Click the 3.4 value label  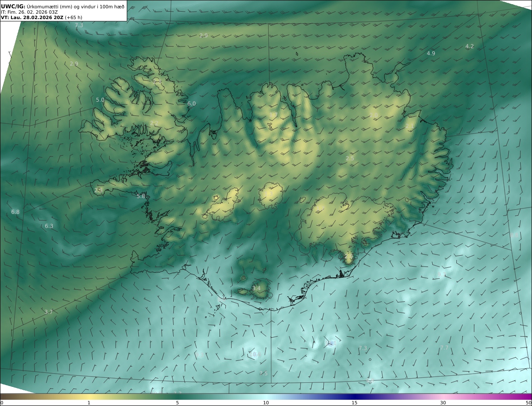coord(256,289)
